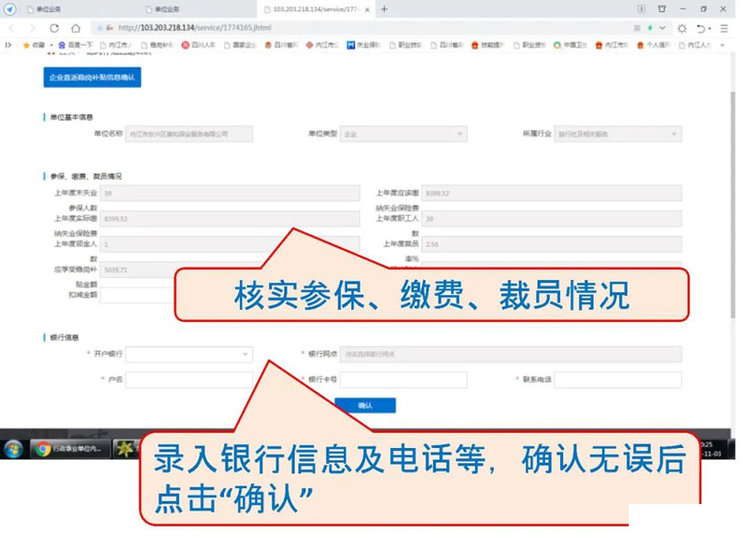Click the shopping bag icon in title bar
Image resolution: width=747 pixels, height=560 pixels.
(661, 9)
